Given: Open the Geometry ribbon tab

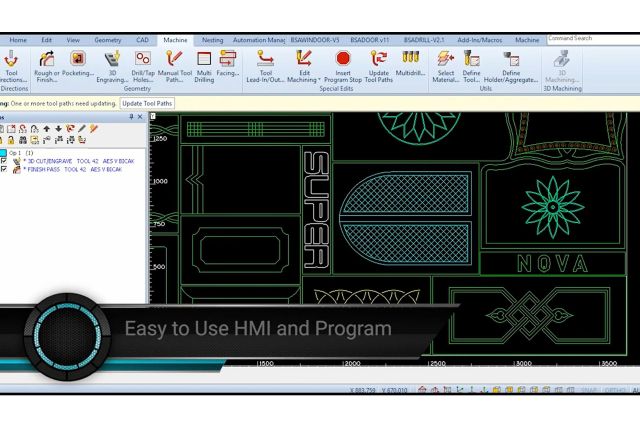Looking at the screenshot, I should 107,40.
